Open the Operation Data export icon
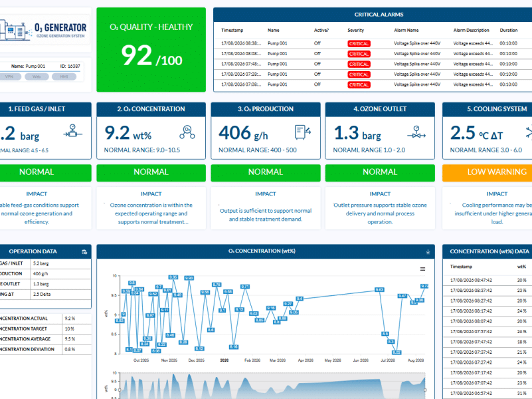 (84, 251)
